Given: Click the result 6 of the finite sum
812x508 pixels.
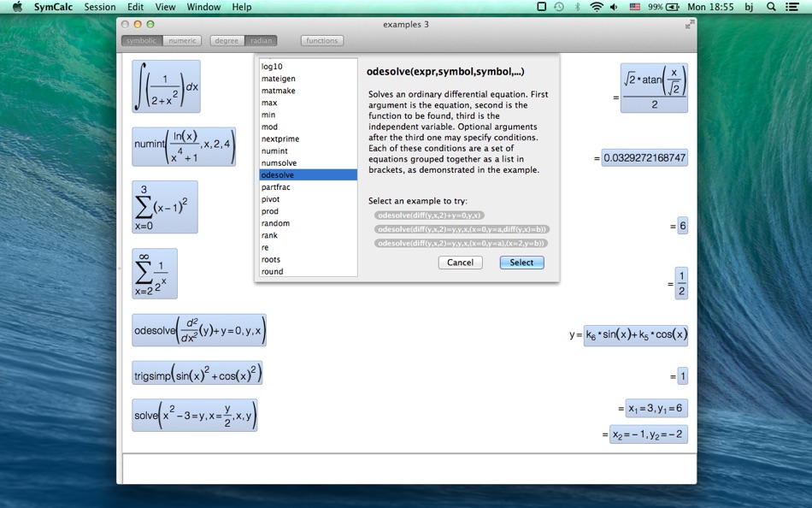Looking at the screenshot, I should 683,226.
